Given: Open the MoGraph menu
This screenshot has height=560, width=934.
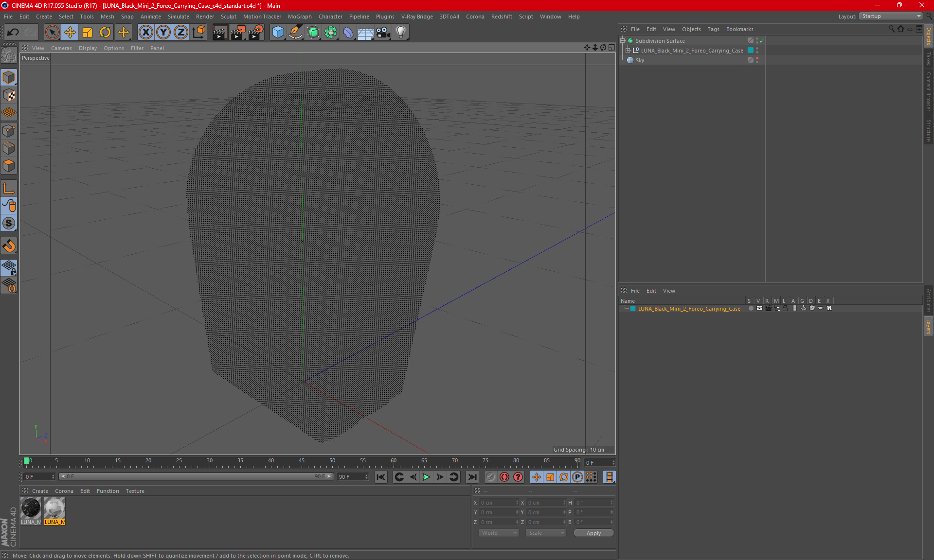Looking at the screenshot, I should pyautogui.click(x=300, y=17).
